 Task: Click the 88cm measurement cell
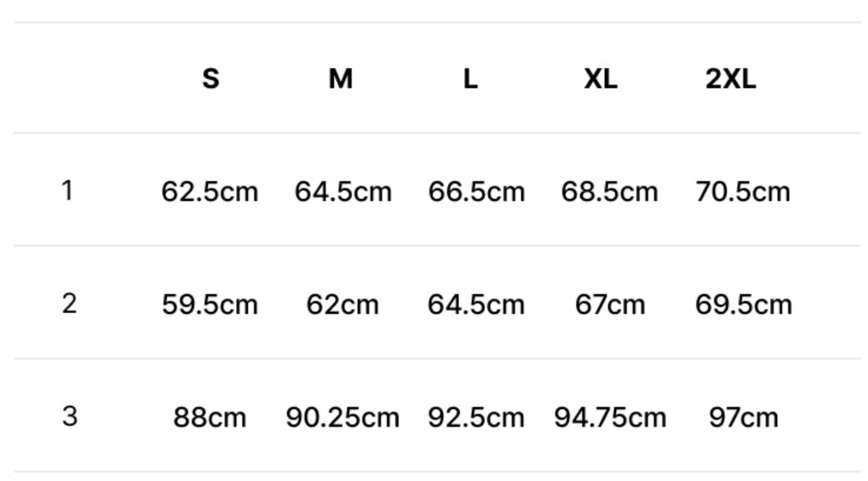pos(210,417)
